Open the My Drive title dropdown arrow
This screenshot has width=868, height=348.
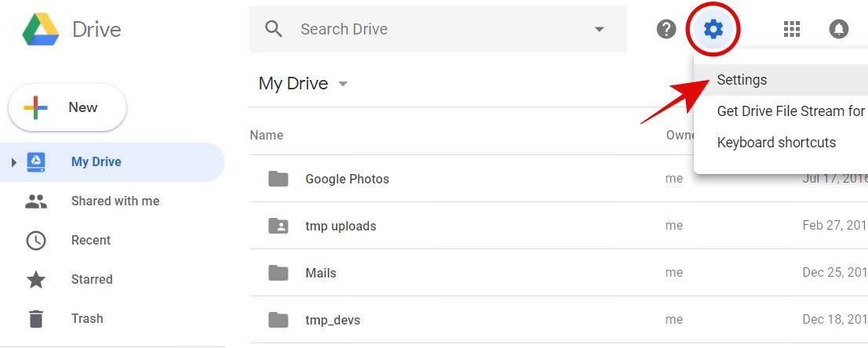343,84
